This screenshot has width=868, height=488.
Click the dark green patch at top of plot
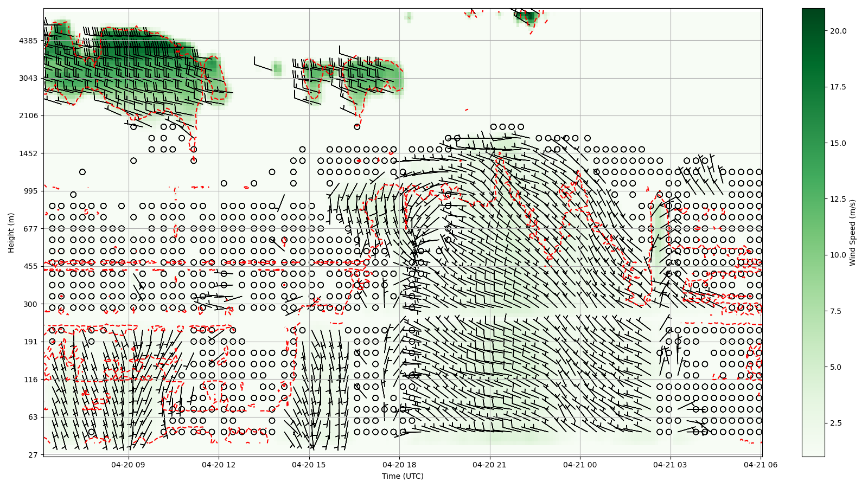(527, 16)
